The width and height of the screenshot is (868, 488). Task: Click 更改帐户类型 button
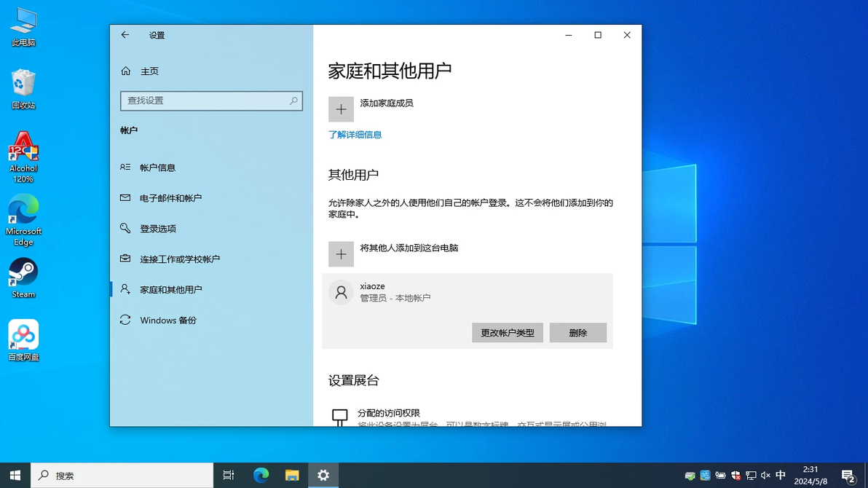(507, 332)
